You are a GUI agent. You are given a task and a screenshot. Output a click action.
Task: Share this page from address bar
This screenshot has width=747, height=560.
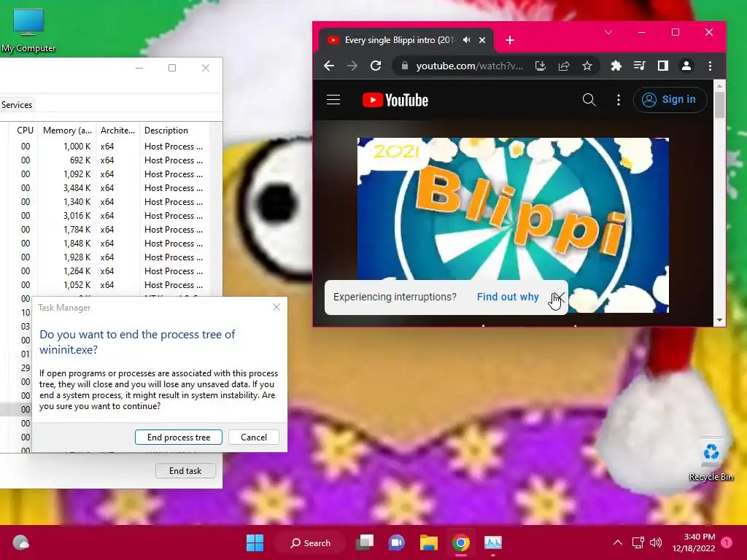tap(564, 66)
